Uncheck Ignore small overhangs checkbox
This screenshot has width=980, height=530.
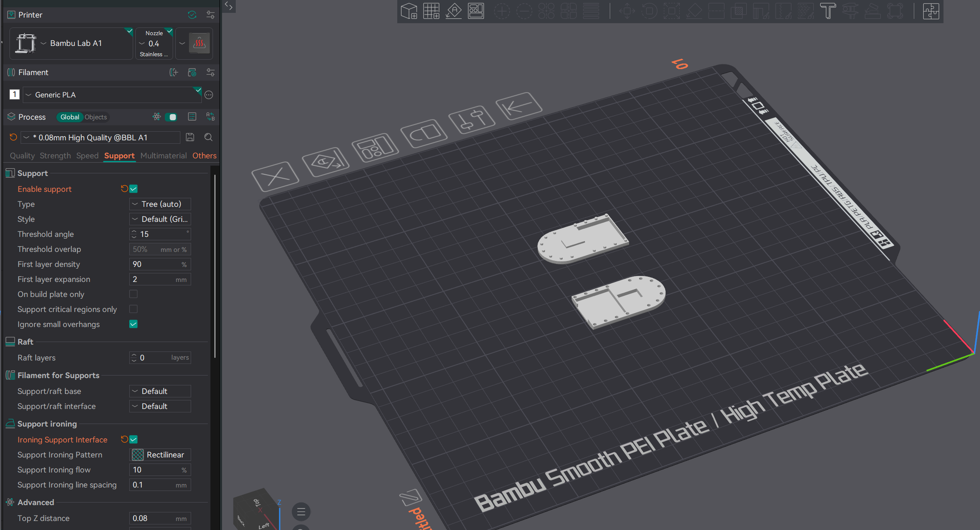tap(134, 324)
